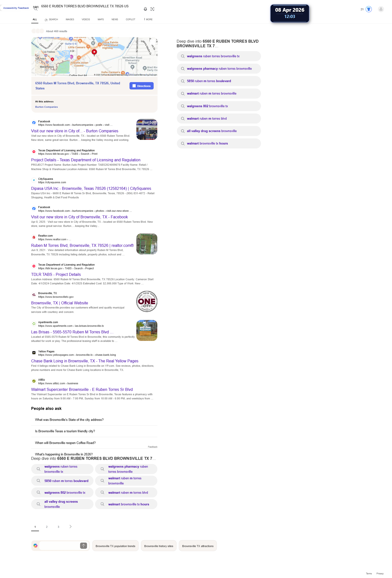Click the microphone voice search icon

click(x=145, y=9)
